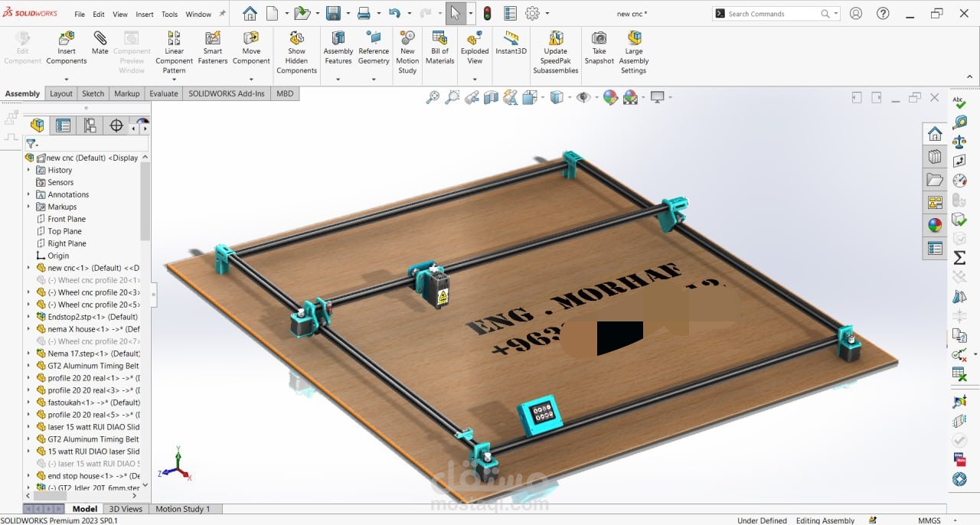Click Exploded View tool
The image size is (980, 525).
[475, 47]
